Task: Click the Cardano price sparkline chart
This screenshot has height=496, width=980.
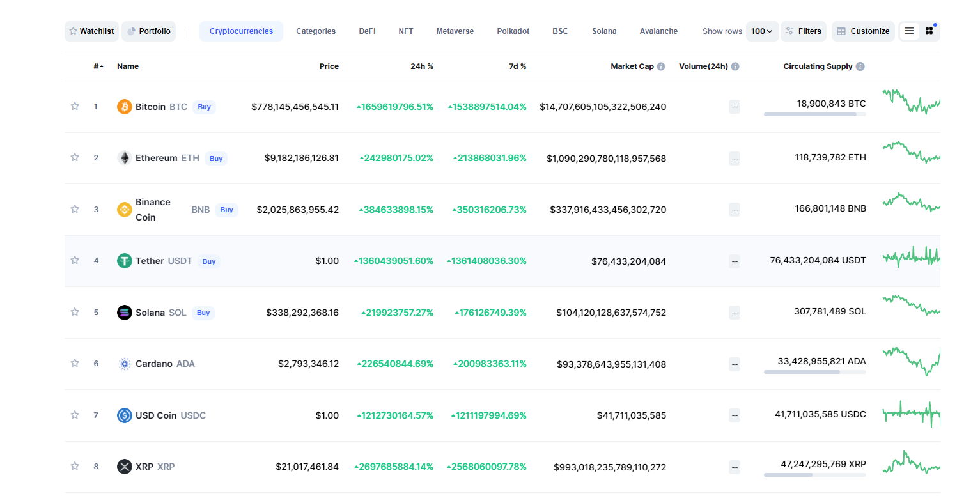Action: coord(910,361)
